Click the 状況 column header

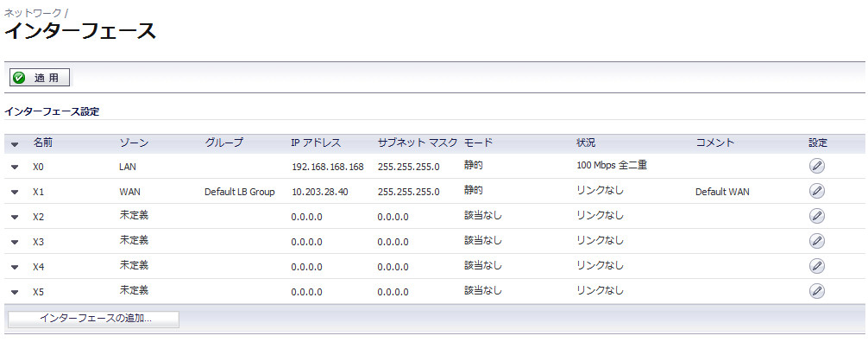point(586,142)
